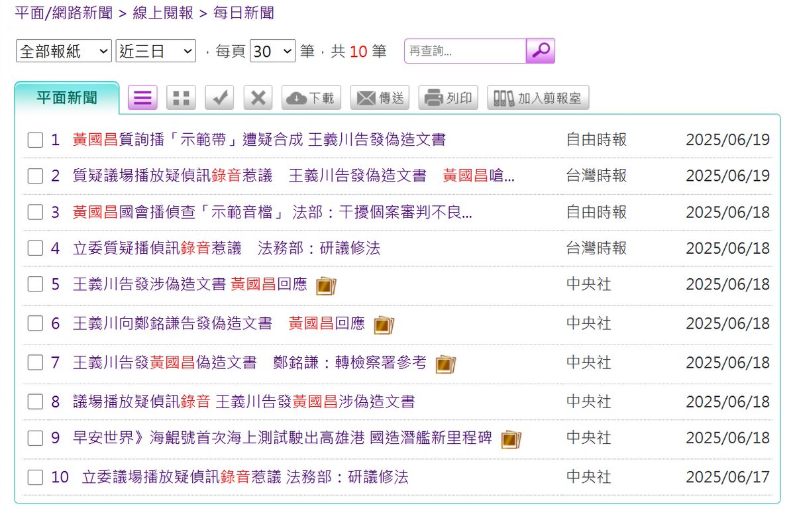Click the magnifier search button
This screenshot has width=795, height=532.
click(540, 51)
